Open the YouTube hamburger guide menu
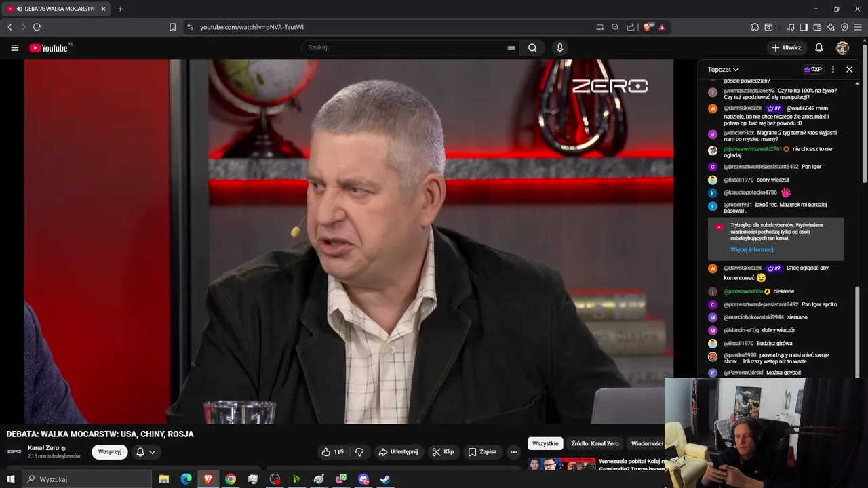Viewport: 868px width, 488px height. [14, 48]
